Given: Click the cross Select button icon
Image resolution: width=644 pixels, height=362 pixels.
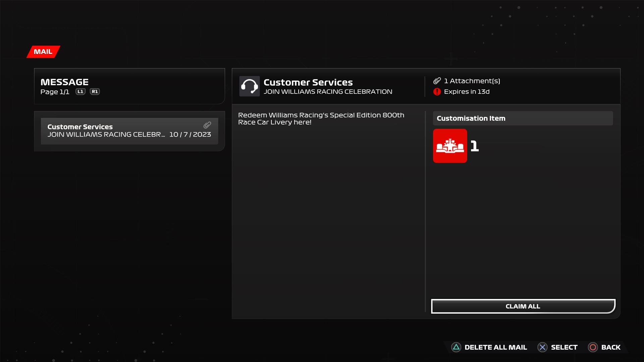Looking at the screenshot, I should coord(542,347).
